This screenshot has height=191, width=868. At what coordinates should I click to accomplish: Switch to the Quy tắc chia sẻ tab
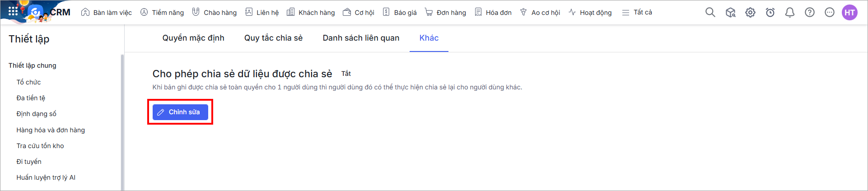pyautogui.click(x=273, y=38)
